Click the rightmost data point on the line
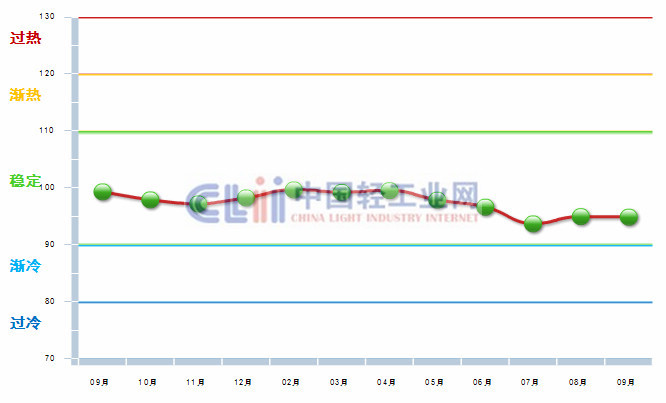 [x=629, y=216]
